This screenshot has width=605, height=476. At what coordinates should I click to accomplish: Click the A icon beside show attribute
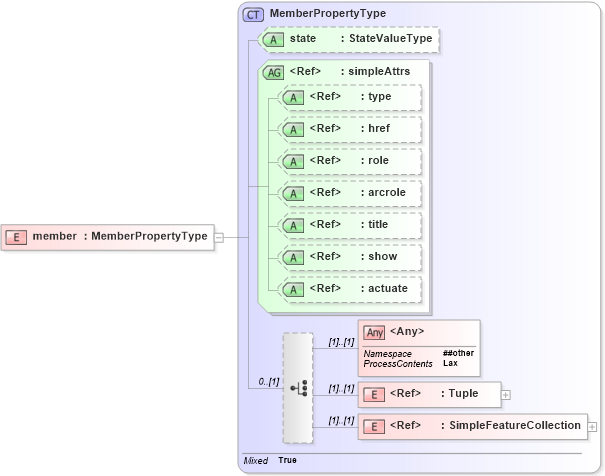pyautogui.click(x=293, y=258)
